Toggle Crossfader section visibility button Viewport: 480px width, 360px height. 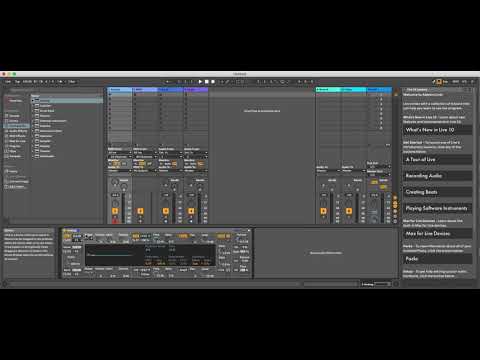coord(395,221)
